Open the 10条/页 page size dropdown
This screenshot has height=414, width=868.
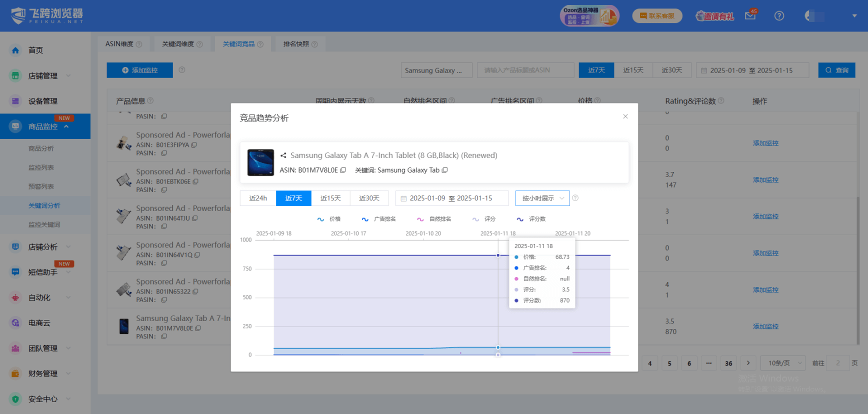783,363
